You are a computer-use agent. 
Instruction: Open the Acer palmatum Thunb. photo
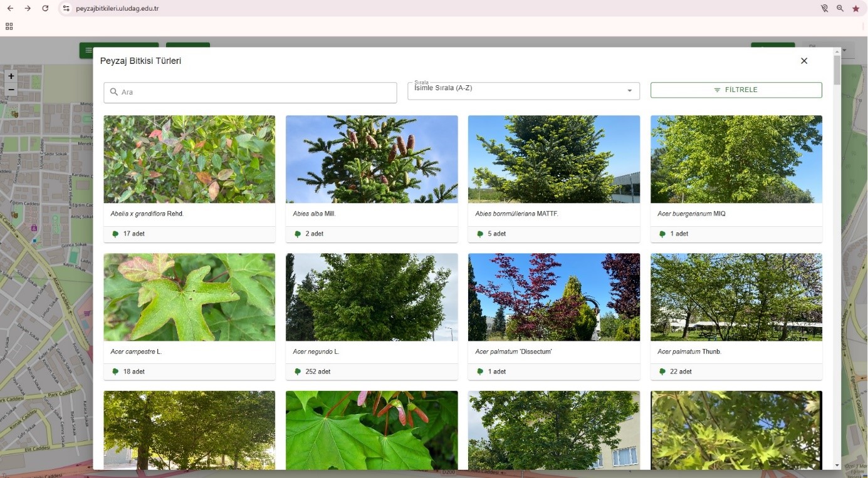(736, 297)
